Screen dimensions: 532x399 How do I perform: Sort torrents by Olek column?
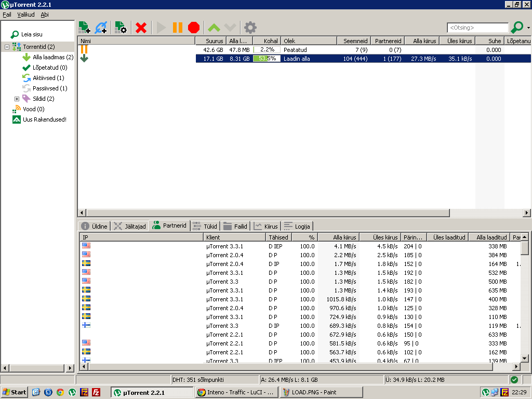(x=309, y=41)
